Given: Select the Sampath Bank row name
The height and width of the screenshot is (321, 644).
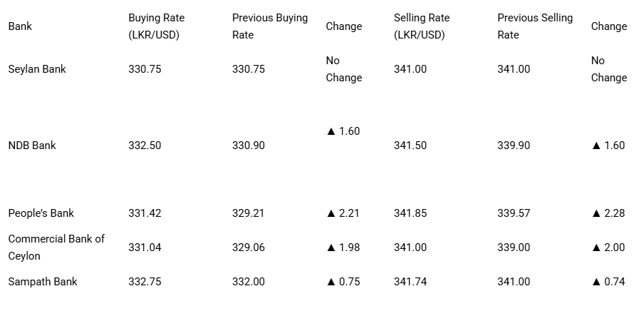Looking at the screenshot, I should [x=43, y=282].
